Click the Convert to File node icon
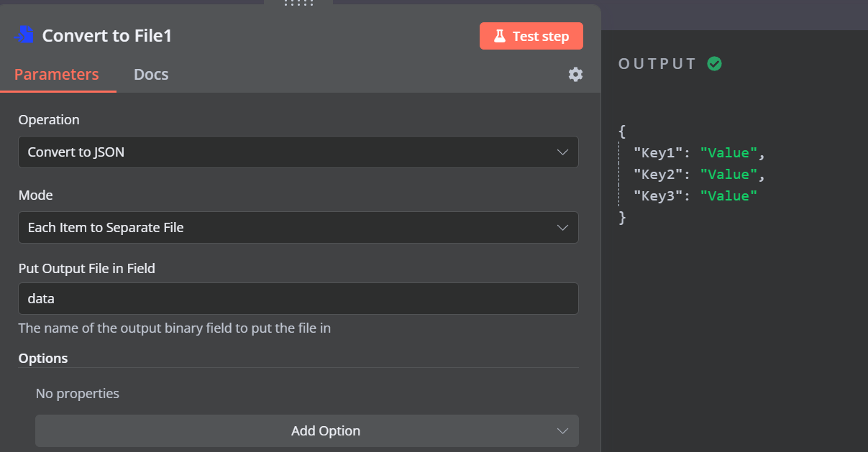 (x=22, y=34)
